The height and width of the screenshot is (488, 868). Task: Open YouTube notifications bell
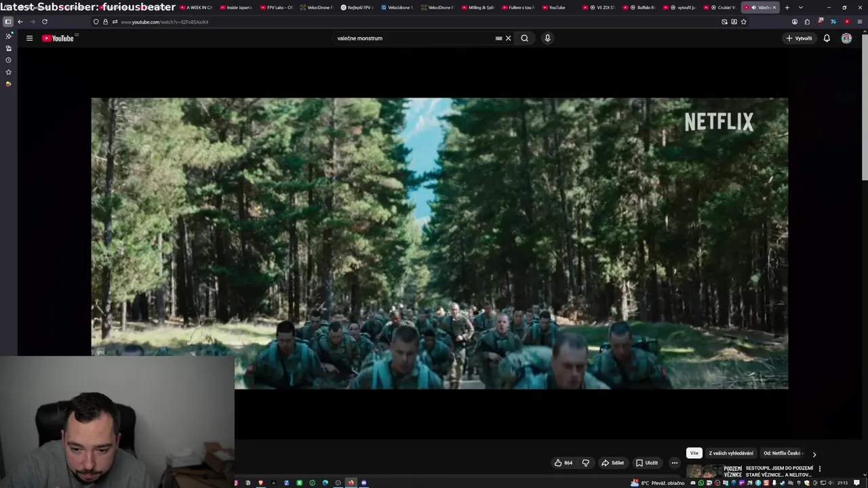[827, 38]
